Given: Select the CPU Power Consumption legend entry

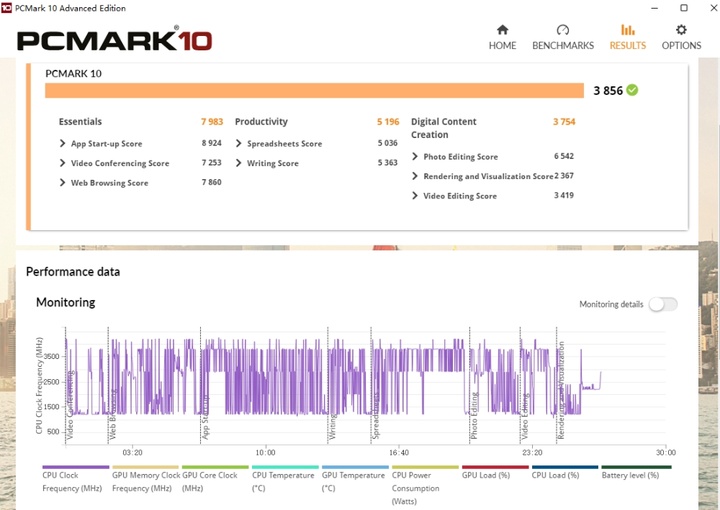Looking at the screenshot, I should (425, 467).
